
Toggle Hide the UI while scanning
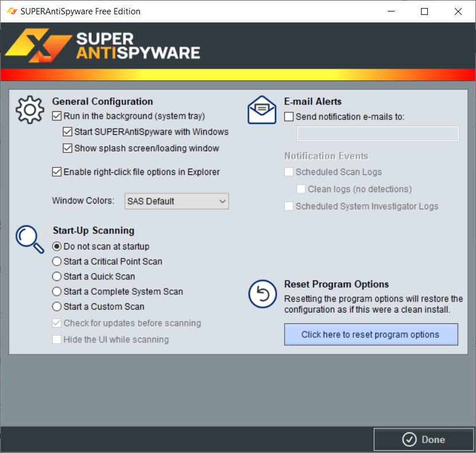click(57, 339)
